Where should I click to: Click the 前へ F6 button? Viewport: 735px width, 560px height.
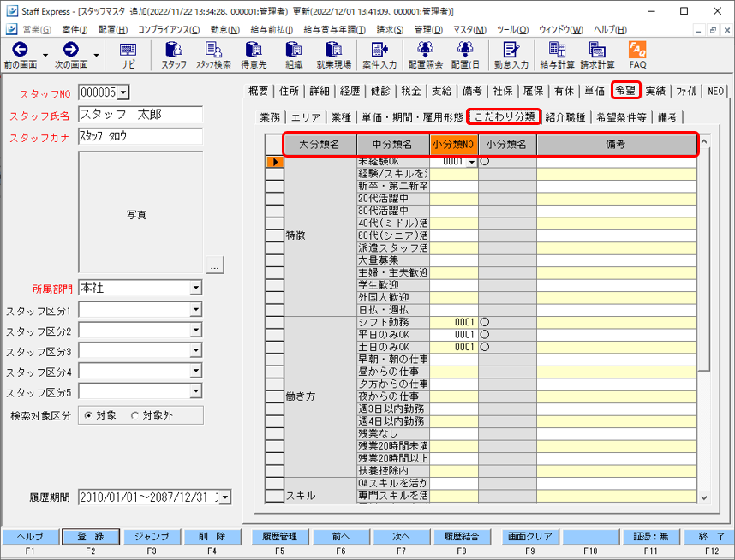coord(340,537)
